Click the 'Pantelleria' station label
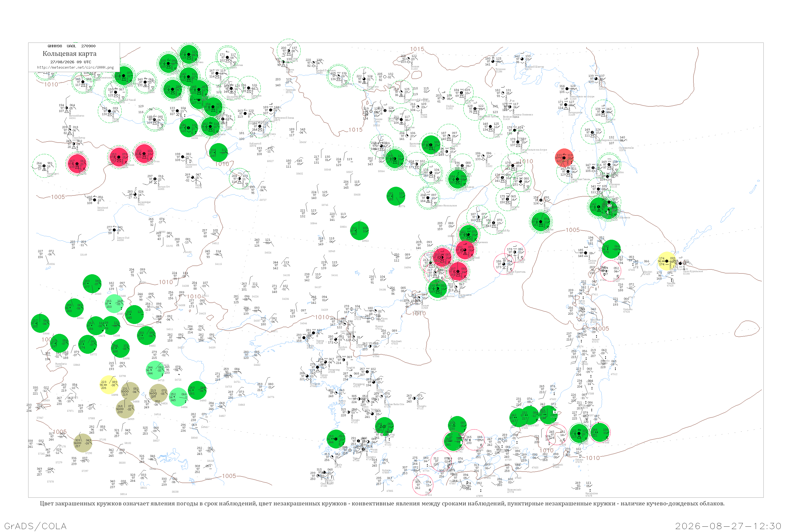The height and width of the screenshot is (532, 798). pos(61,364)
